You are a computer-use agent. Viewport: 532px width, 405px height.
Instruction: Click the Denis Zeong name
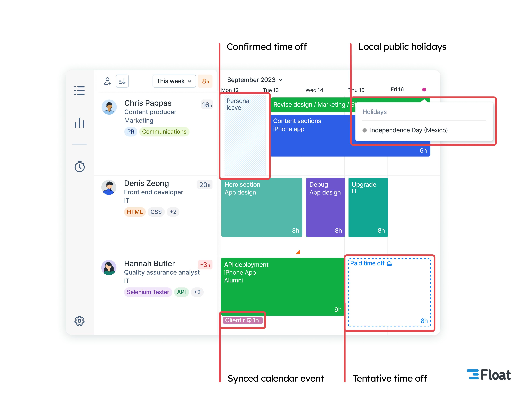click(x=147, y=183)
